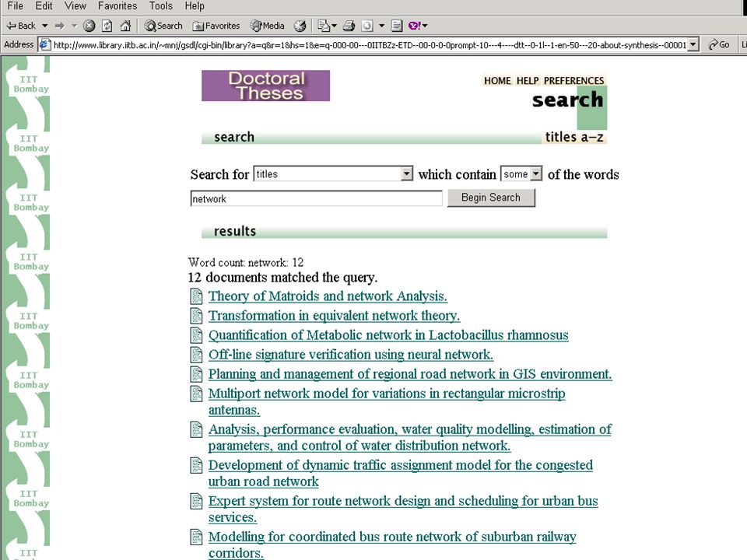This screenshot has width=747, height=560.
Task: Open 'Planning and management of regional road network' link
Action: (410, 374)
